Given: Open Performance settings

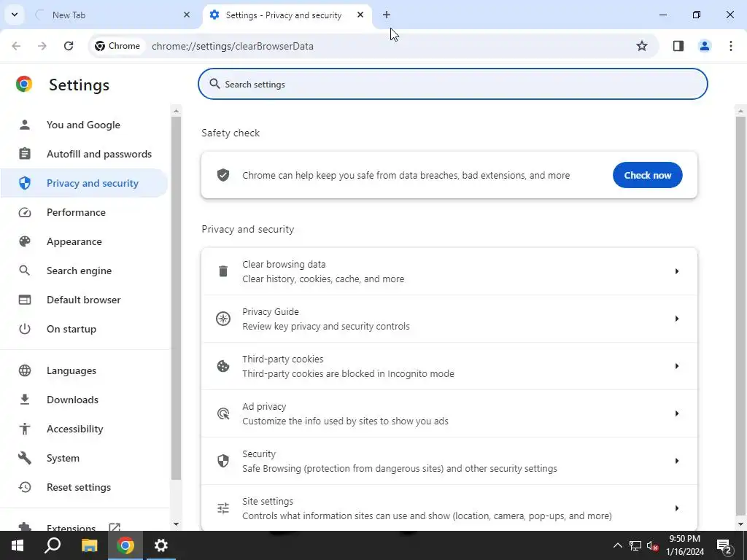Looking at the screenshot, I should 85,212.
